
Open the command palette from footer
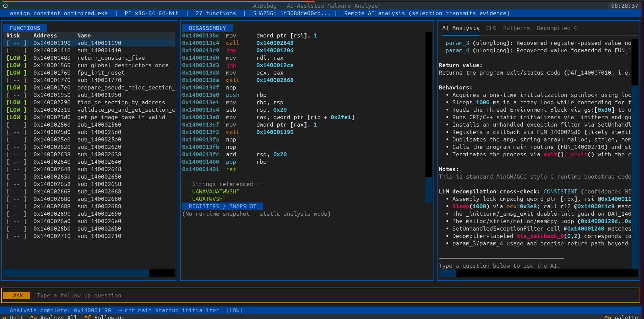(x=621, y=317)
